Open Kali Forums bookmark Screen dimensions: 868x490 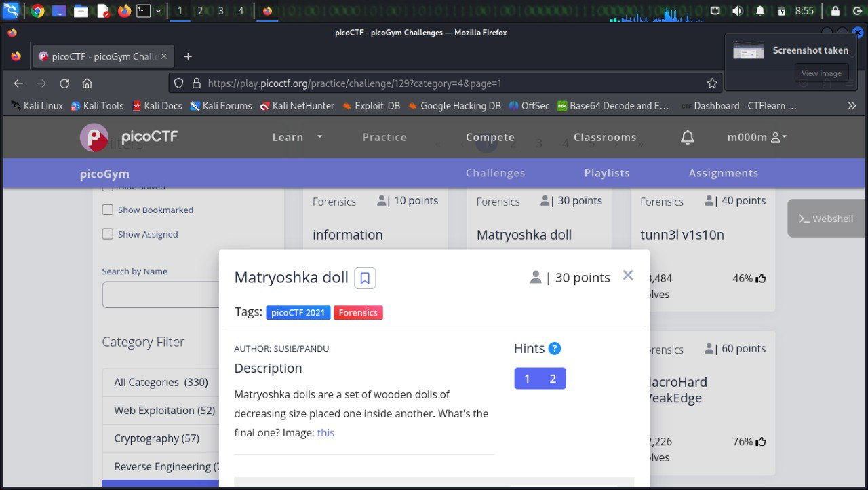(221, 106)
